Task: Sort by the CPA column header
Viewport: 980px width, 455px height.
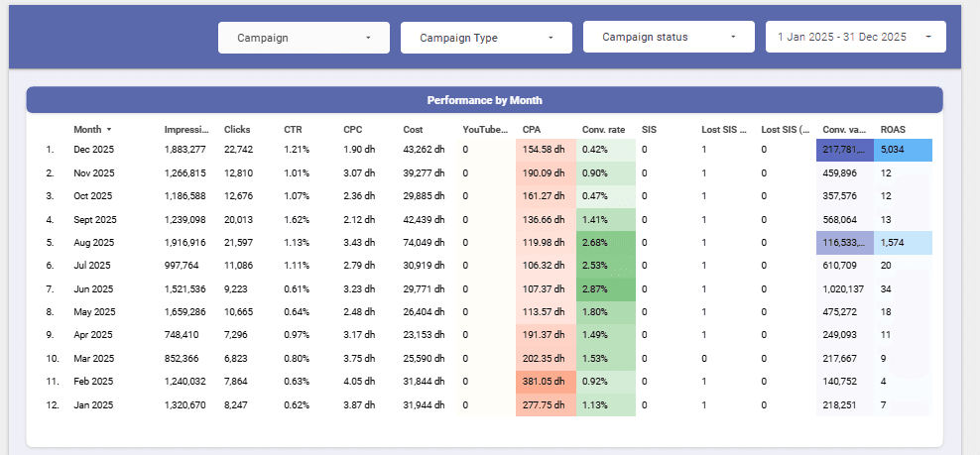Action: coord(532,130)
